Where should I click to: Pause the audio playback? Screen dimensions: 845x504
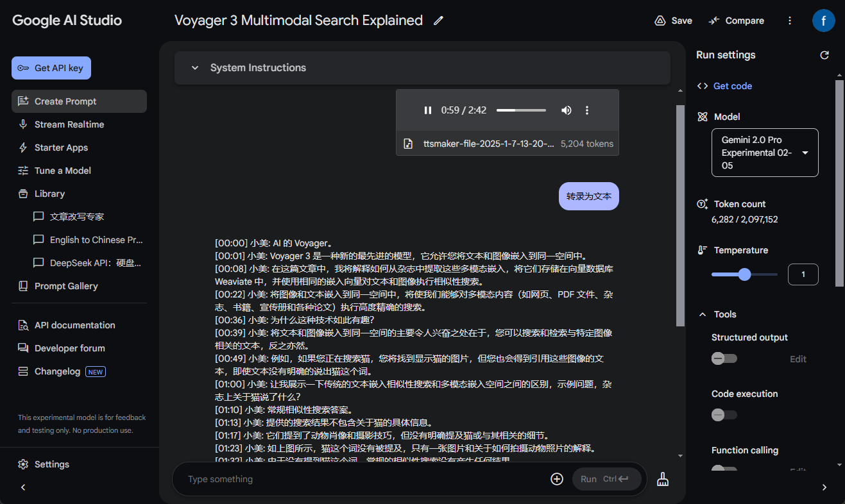coord(428,110)
